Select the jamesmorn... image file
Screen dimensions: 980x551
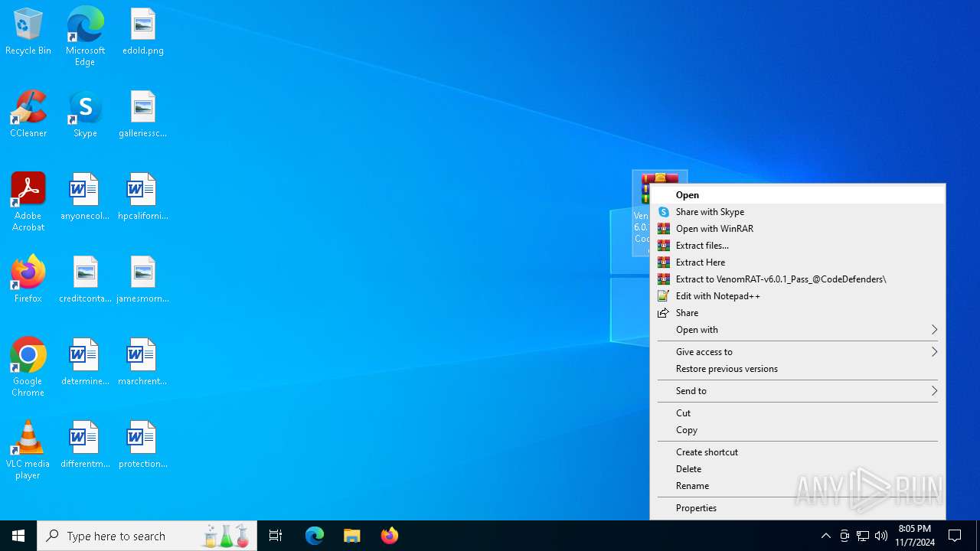[x=143, y=280]
